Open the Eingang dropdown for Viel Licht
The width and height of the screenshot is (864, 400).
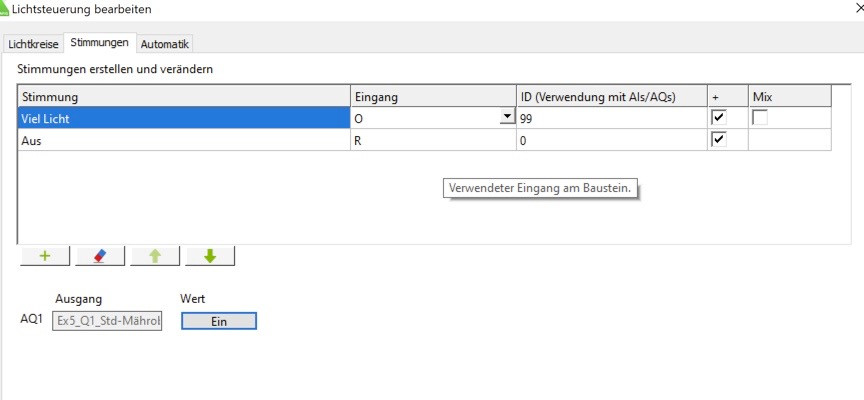[x=508, y=117]
